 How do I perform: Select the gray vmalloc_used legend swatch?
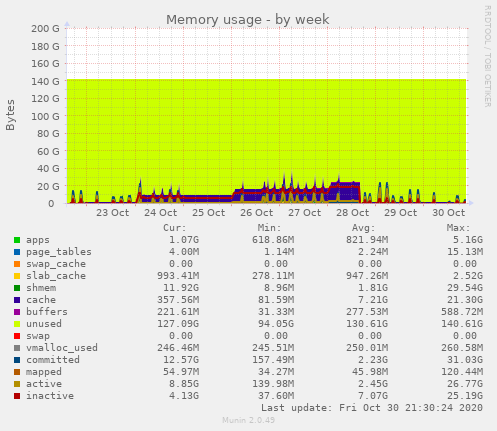17,348
